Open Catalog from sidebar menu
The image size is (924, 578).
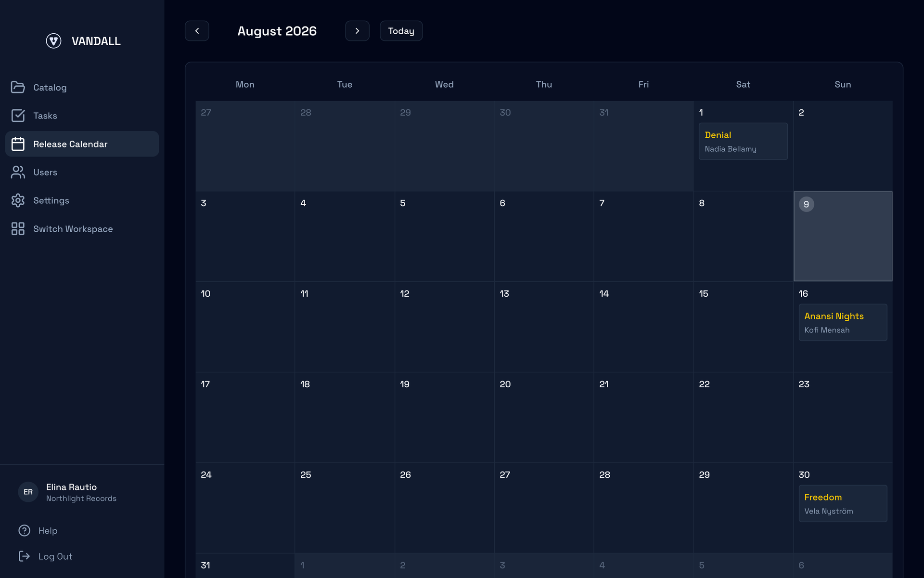point(82,87)
